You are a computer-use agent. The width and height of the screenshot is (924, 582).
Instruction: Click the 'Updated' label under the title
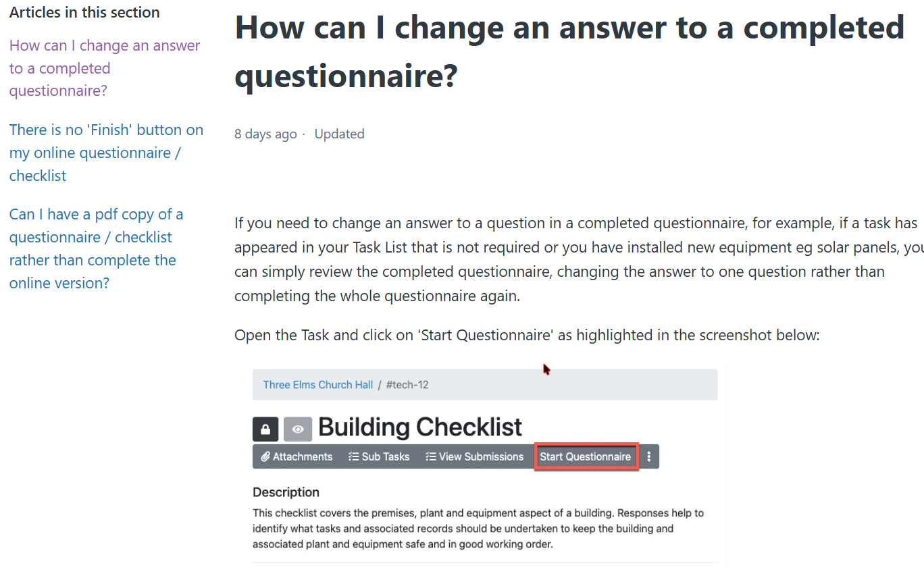[x=339, y=134]
